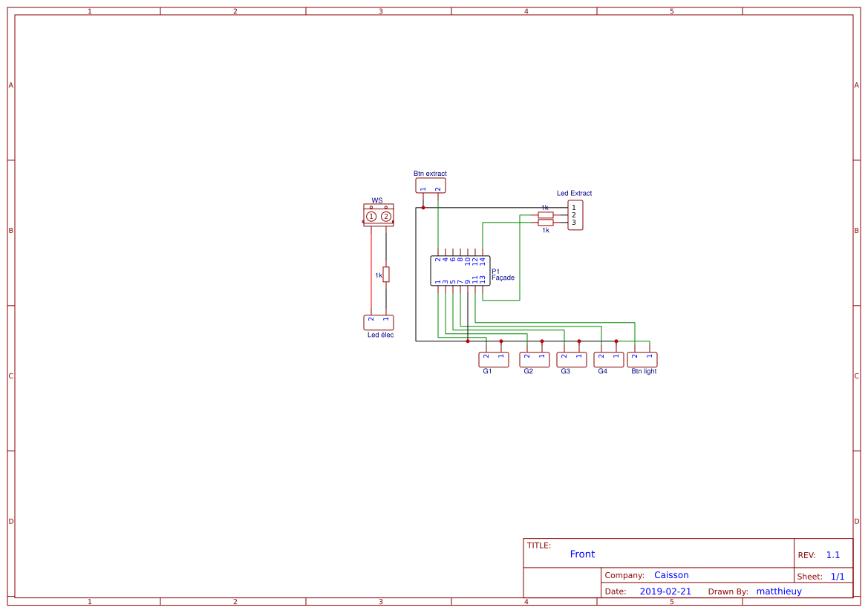
Task: Click the "Company:" field label
Action: (624, 575)
